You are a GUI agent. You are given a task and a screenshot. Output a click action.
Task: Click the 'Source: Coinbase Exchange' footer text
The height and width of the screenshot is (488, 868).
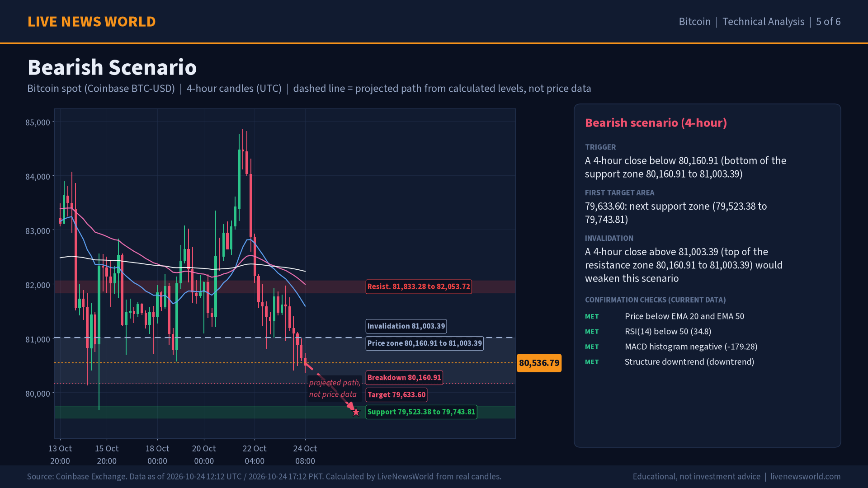264,477
